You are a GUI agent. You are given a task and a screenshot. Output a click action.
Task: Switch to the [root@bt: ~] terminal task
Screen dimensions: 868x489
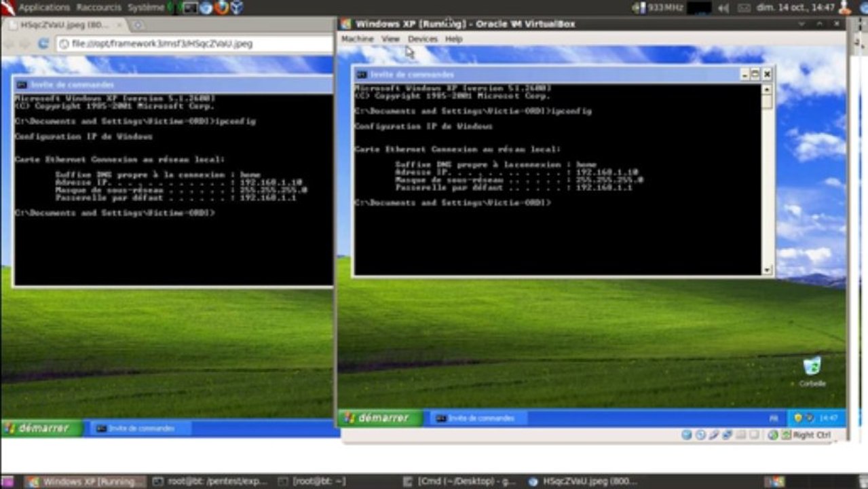click(x=313, y=482)
